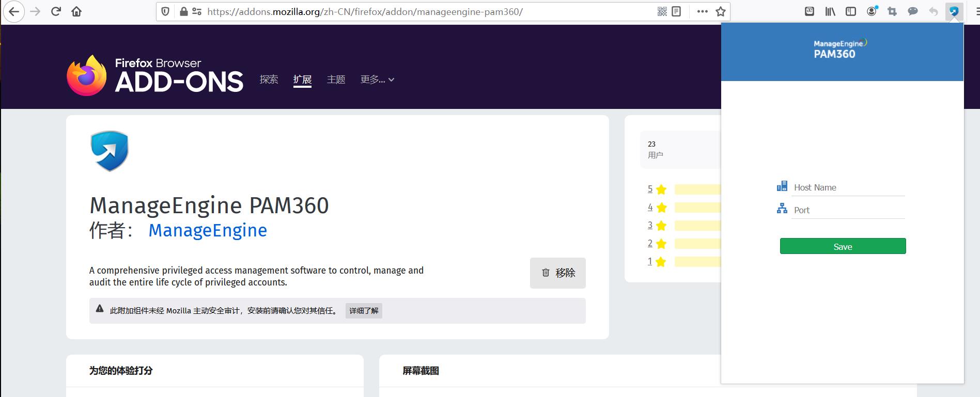The image size is (980, 397).
Task: Click the 5-star rating bar
Action: (697, 189)
